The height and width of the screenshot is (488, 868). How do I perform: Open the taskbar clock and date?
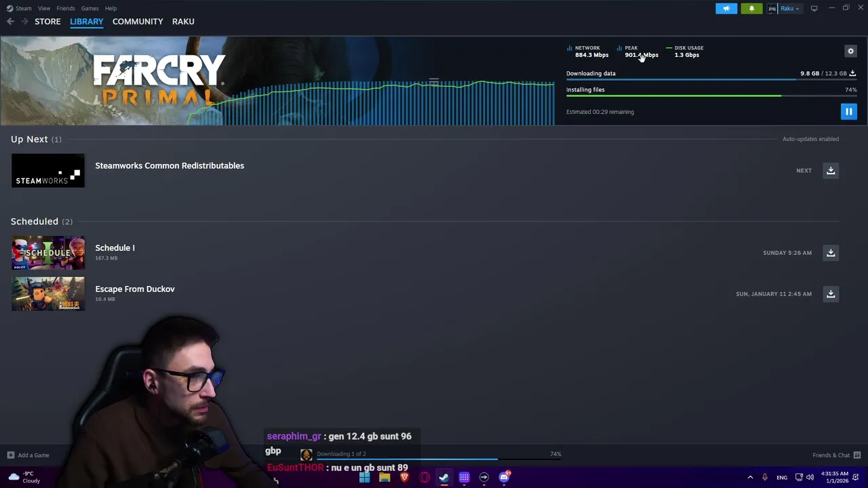(x=834, y=477)
